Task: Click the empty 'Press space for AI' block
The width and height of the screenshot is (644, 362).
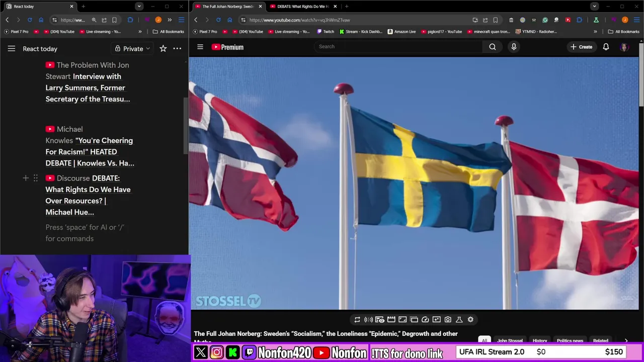Action: 85,233
